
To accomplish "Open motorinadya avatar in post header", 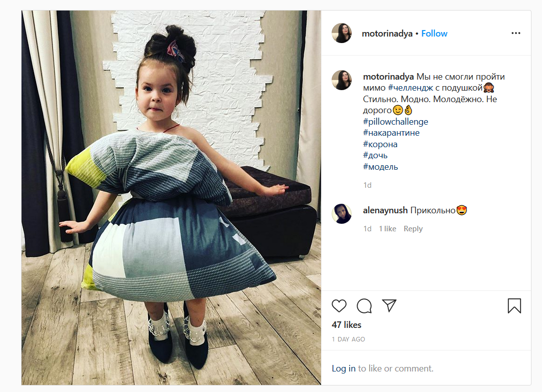I will (x=342, y=33).
